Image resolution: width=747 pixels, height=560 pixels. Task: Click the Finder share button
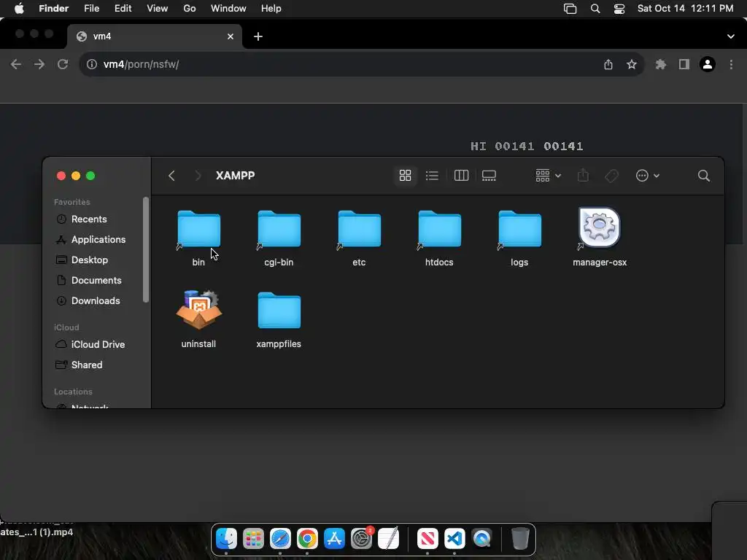pyautogui.click(x=583, y=176)
